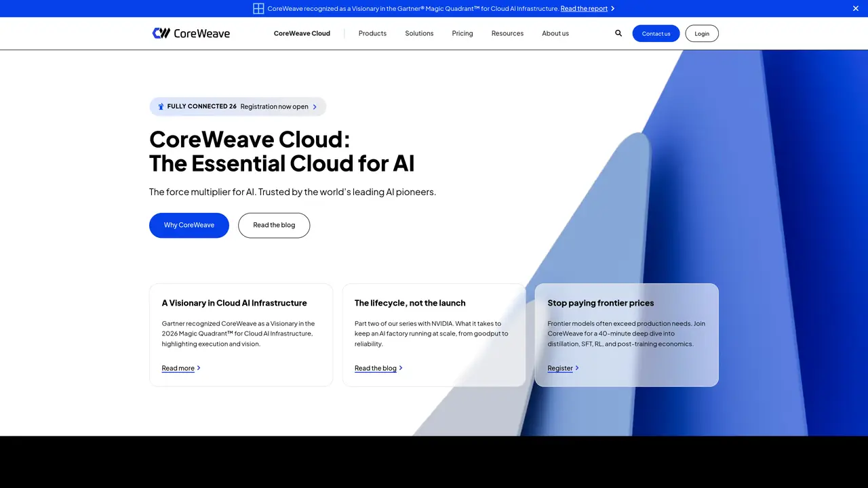Click the 'Part two of our series with NVIDIA' text

pyautogui.click(x=431, y=333)
